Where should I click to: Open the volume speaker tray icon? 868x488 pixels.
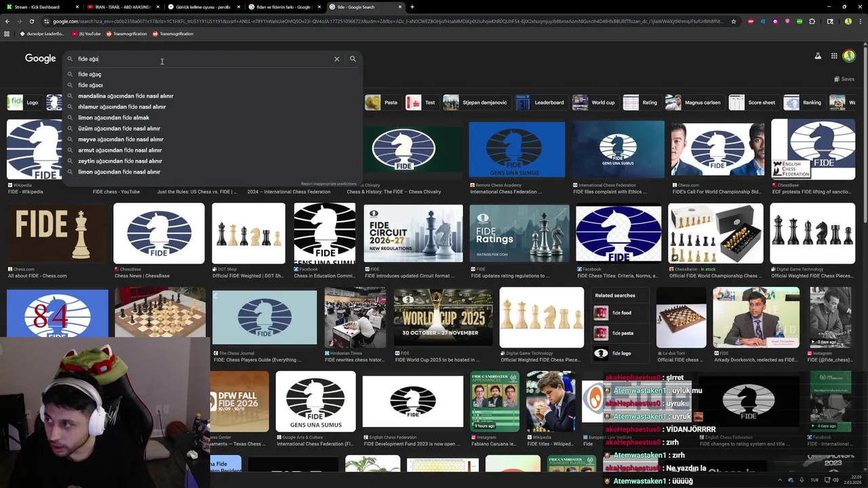pos(836,480)
